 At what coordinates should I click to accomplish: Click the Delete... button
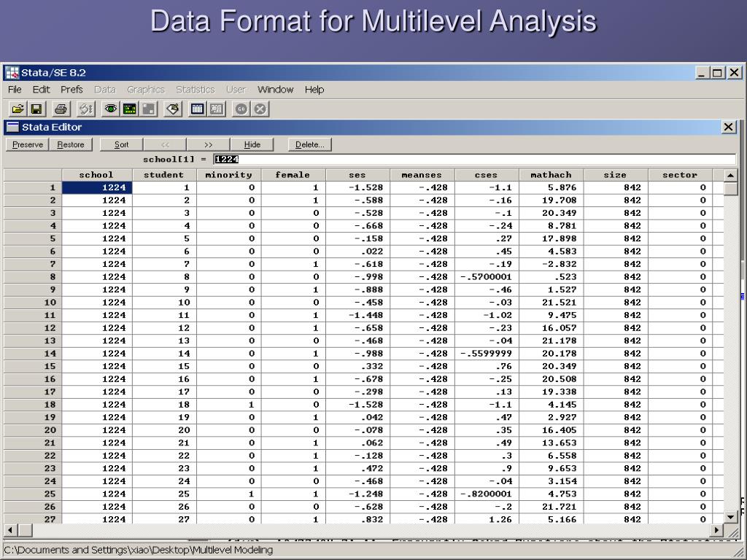310,144
